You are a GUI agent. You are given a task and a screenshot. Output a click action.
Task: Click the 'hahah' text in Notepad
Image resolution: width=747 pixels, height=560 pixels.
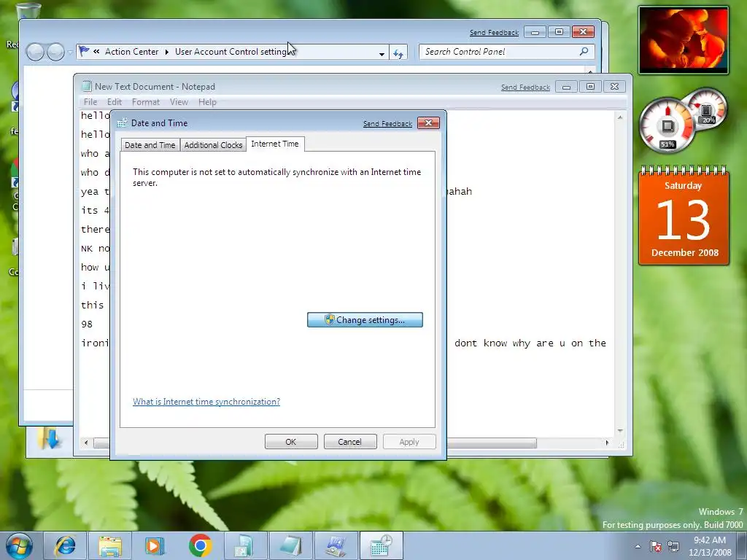pyautogui.click(x=460, y=192)
